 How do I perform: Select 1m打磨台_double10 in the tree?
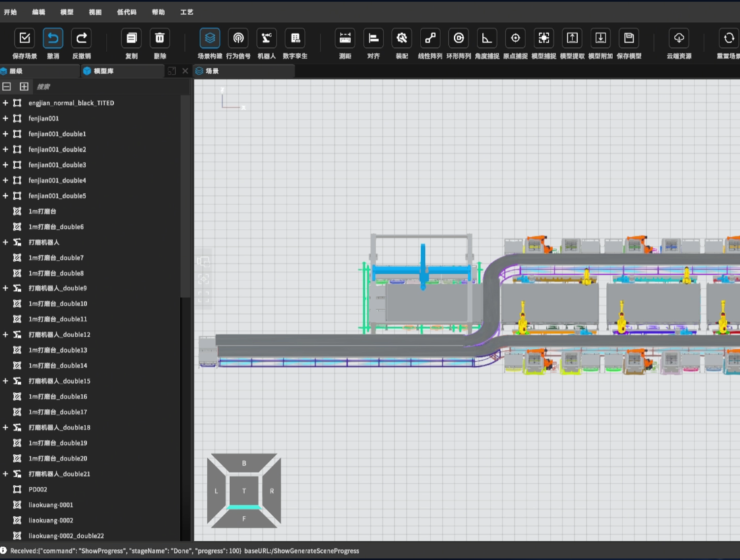[90, 304]
